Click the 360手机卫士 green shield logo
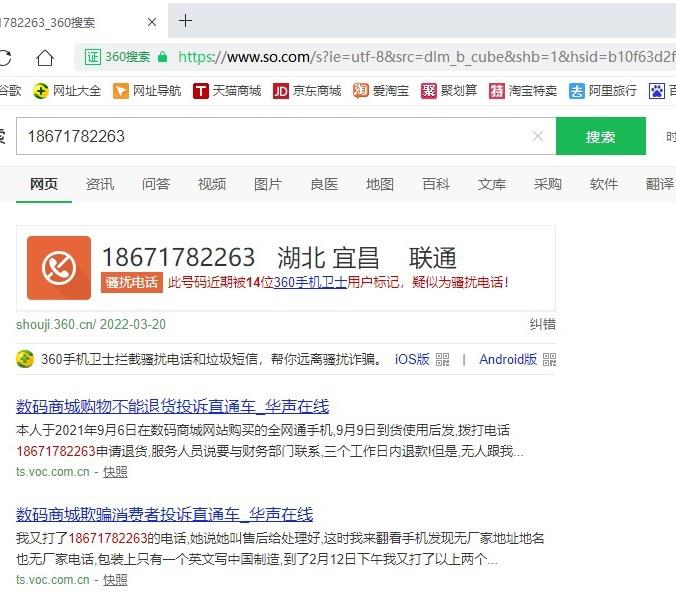 25,359
